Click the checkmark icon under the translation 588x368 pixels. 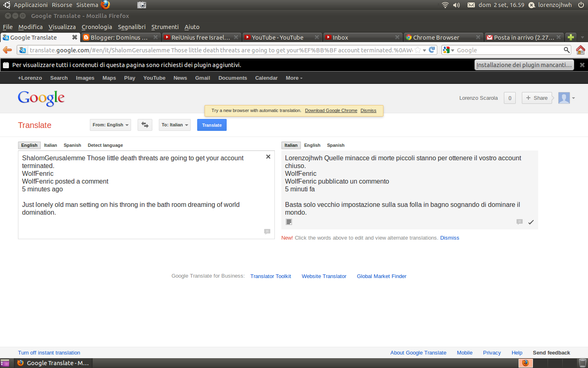tap(531, 222)
